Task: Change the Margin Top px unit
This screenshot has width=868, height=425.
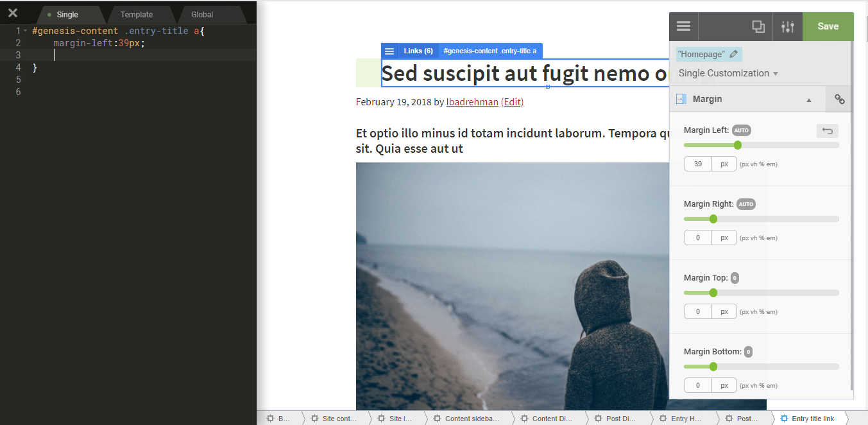Action: point(724,311)
